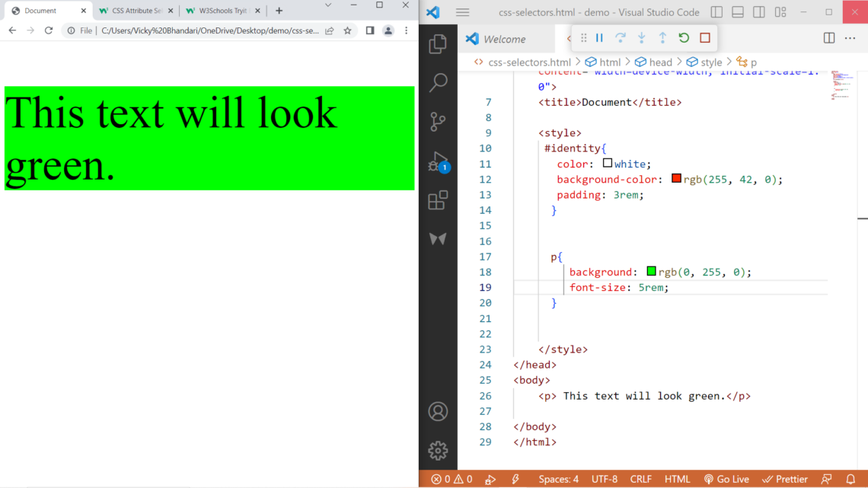868x488 pixels.
Task: Switch to the Welcome editor tab
Action: (504, 39)
